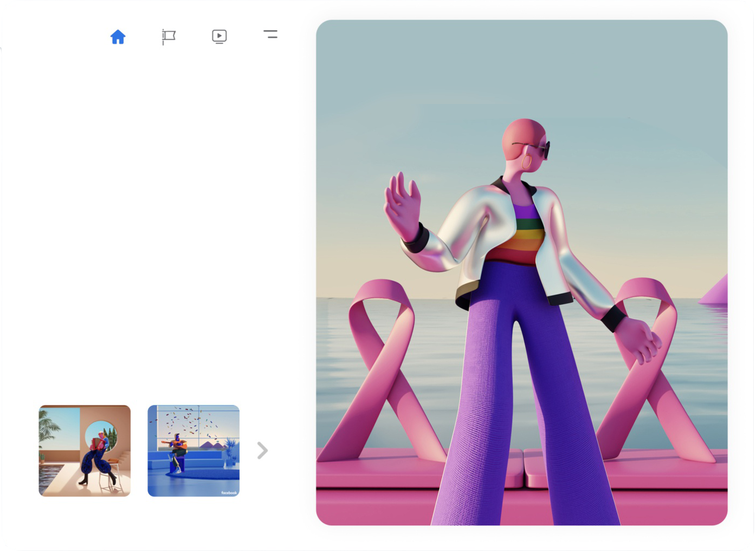Click the facebook watermark on blue thumbnail
Viewport: 756px width, 554px height.
[x=229, y=493]
